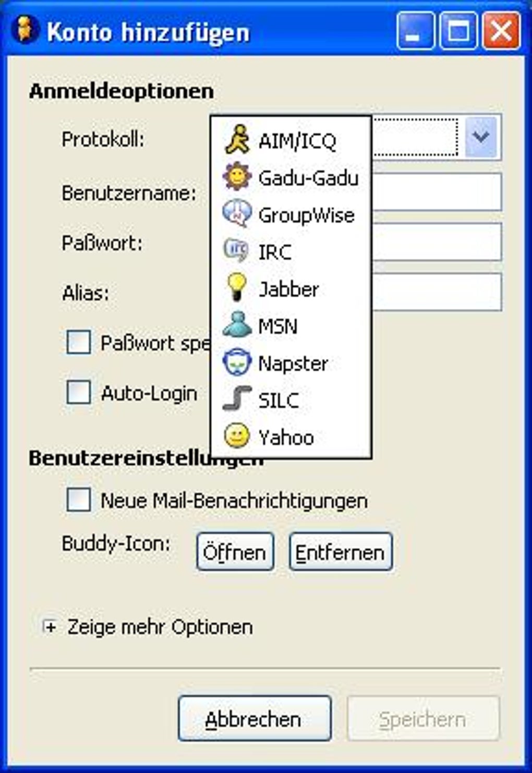Click the IRC protocol icon

coord(236,251)
